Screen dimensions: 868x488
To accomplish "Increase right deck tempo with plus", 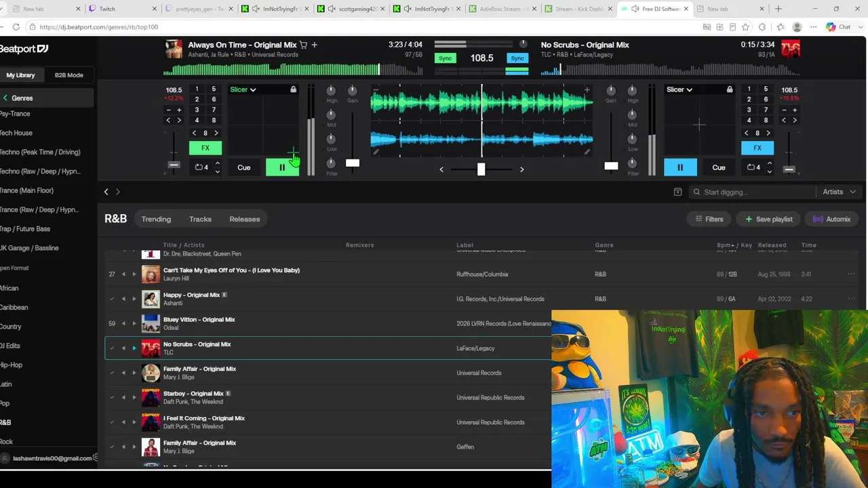I will click(x=795, y=110).
